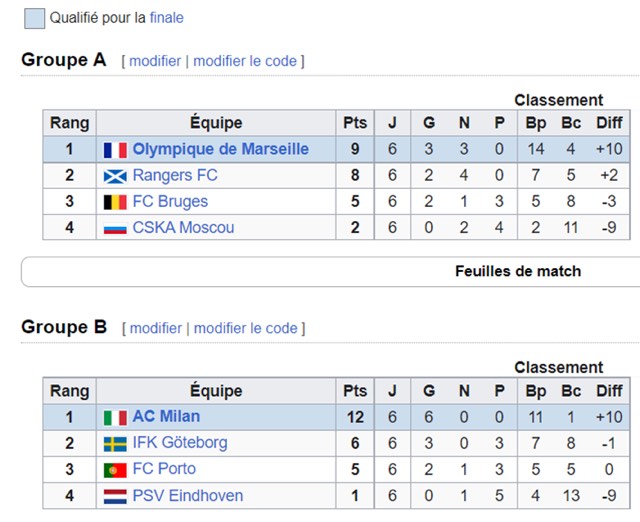This screenshot has width=640, height=522.
Task: Click the Scottish flag beside Rangers FC
Action: point(115,176)
